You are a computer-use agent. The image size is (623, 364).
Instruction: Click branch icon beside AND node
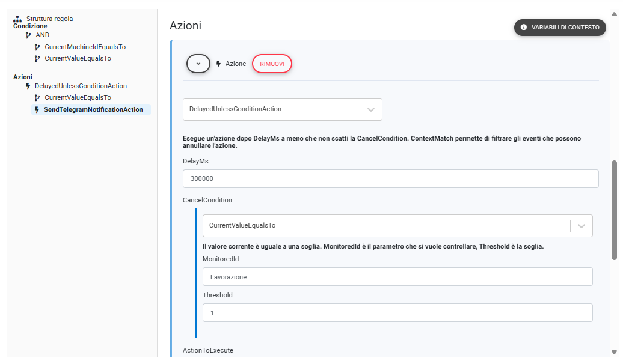[x=28, y=35]
